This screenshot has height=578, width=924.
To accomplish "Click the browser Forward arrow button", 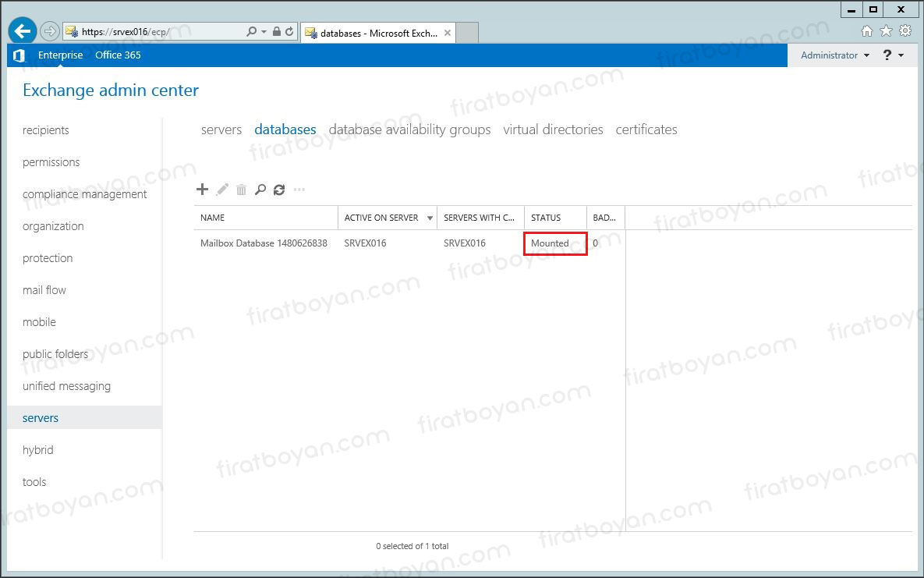I will 50,31.
